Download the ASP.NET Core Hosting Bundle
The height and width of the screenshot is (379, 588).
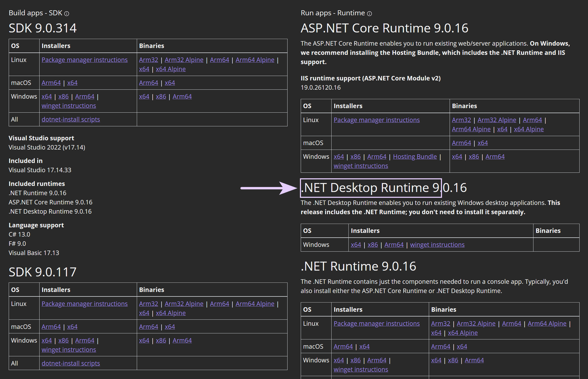(415, 157)
